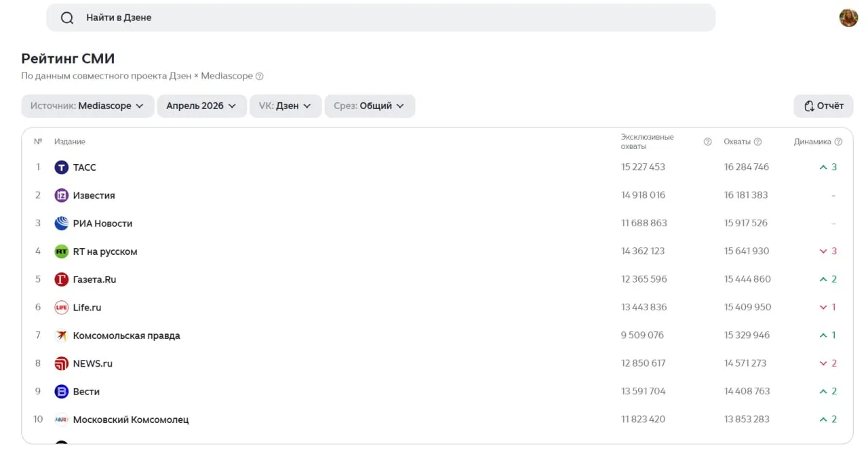The width and height of the screenshot is (868, 452).
Task: Open the Источник: Mediascope dropdown
Action: 87,106
